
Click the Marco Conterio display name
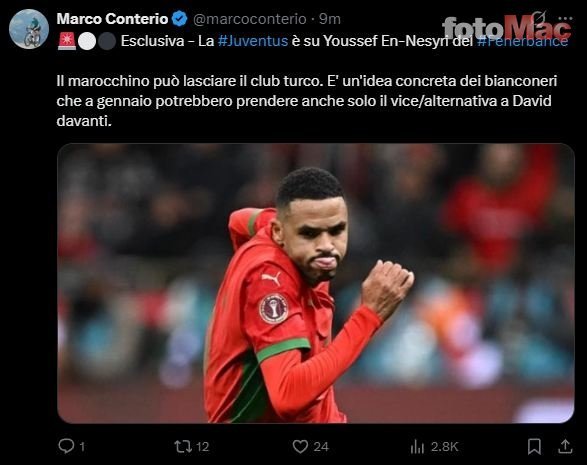tap(112, 19)
